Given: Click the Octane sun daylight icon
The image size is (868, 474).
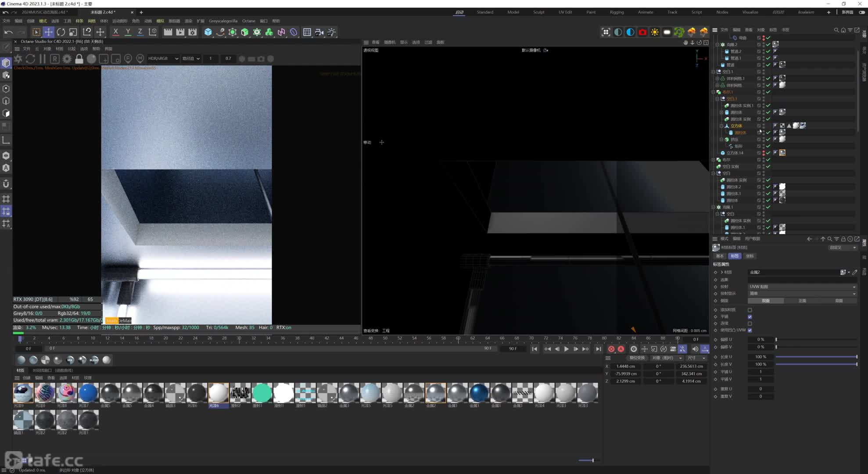Looking at the screenshot, I should tap(655, 32).
